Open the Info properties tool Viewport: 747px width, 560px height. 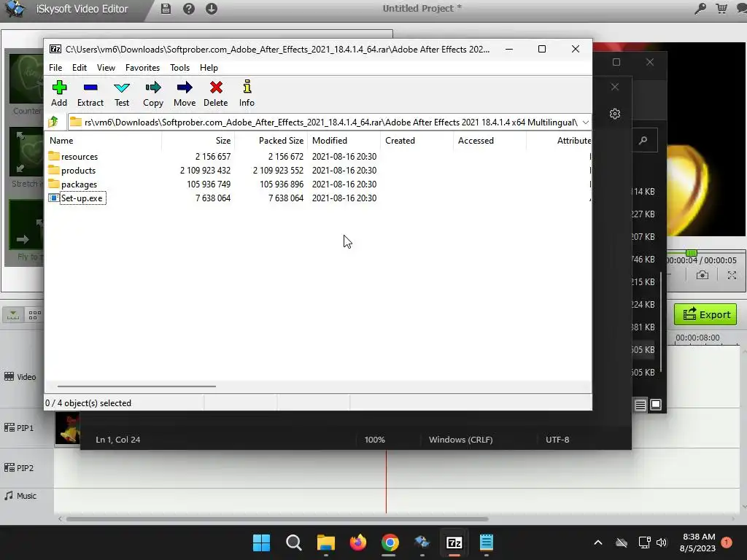point(247,93)
